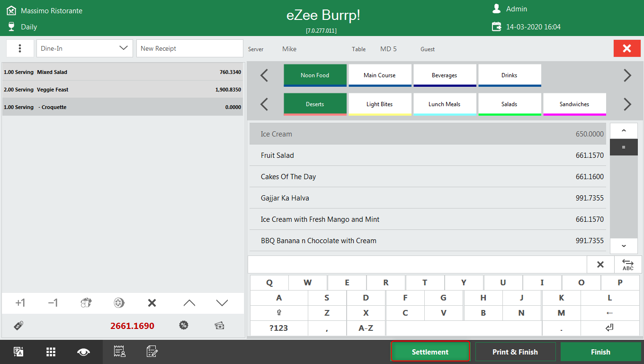Open the Dine-In order type dropdown
644x364 pixels.
click(85, 48)
